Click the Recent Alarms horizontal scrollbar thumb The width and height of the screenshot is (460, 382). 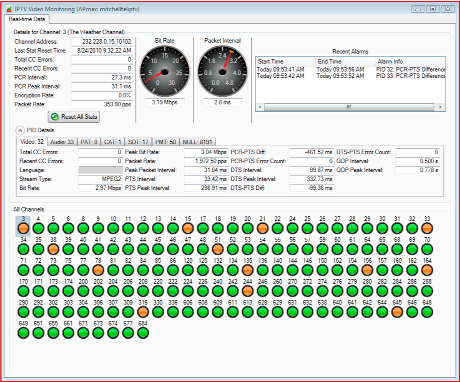point(349,107)
